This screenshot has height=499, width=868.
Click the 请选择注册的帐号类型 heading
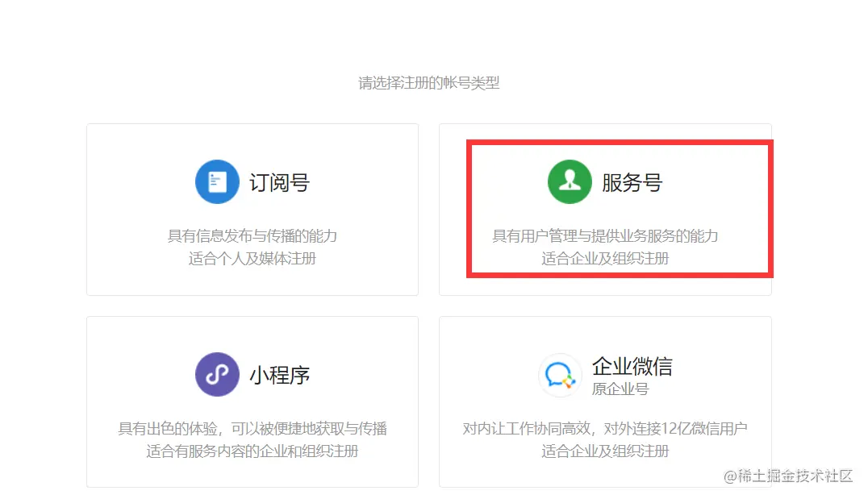coord(429,83)
